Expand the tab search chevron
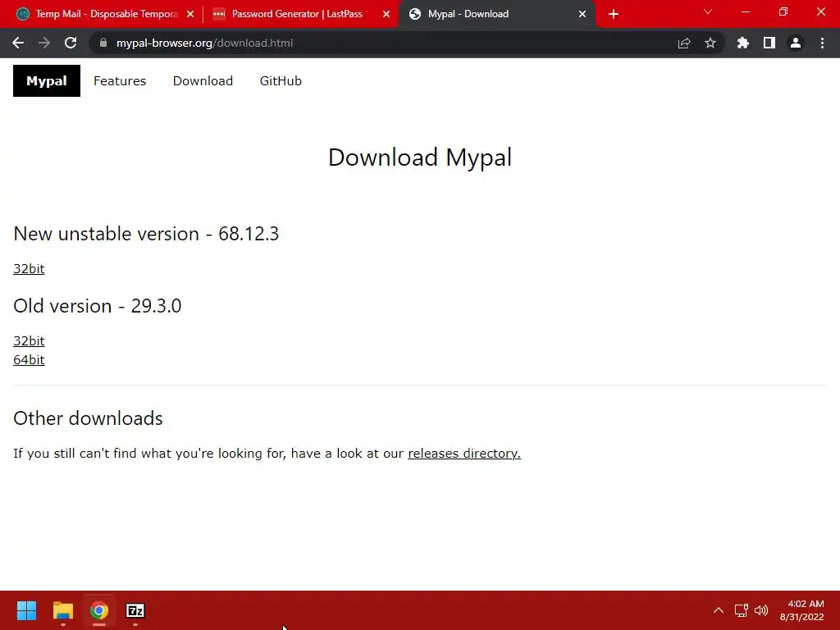The width and height of the screenshot is (840, 630). 708,11
